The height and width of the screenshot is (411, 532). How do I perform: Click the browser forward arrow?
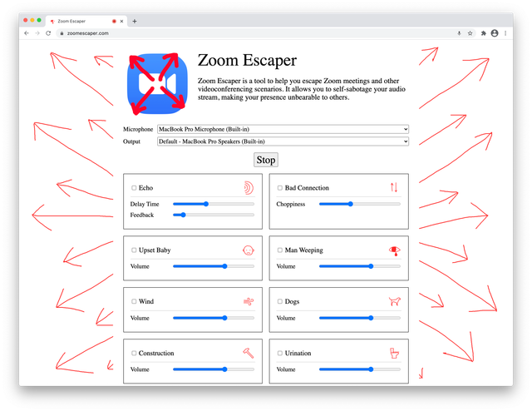point(37,33)
